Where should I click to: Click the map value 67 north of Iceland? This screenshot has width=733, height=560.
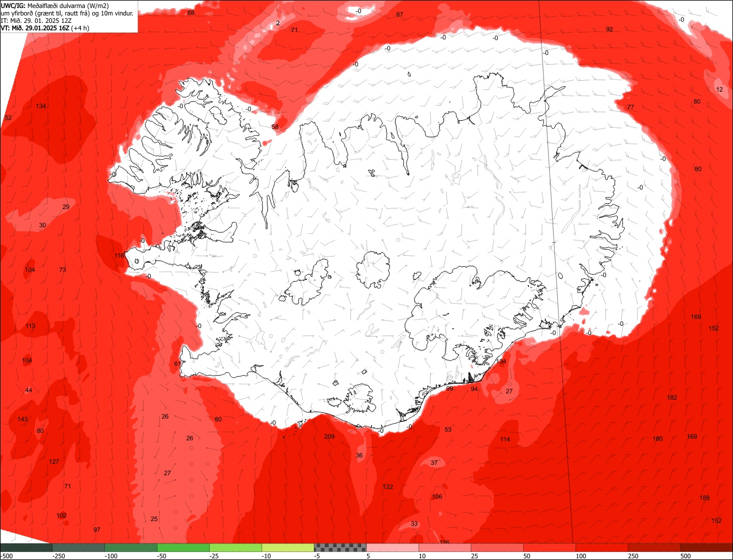point(400,14)
